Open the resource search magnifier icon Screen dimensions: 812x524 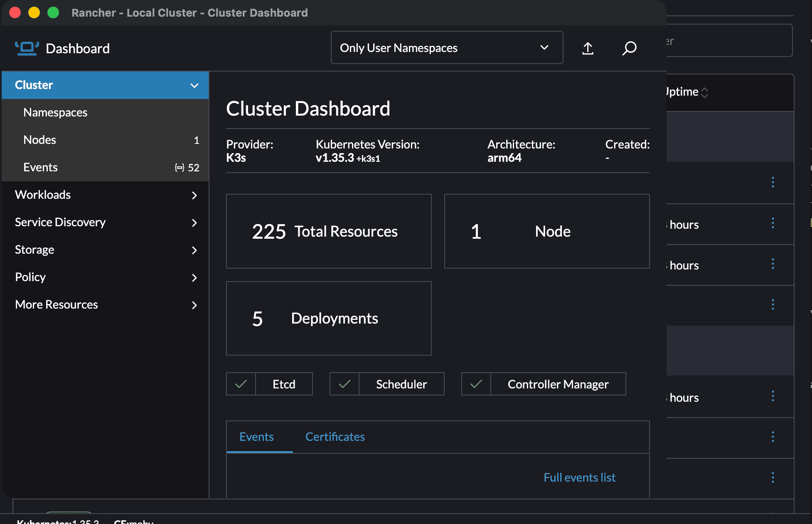(629, 48)
